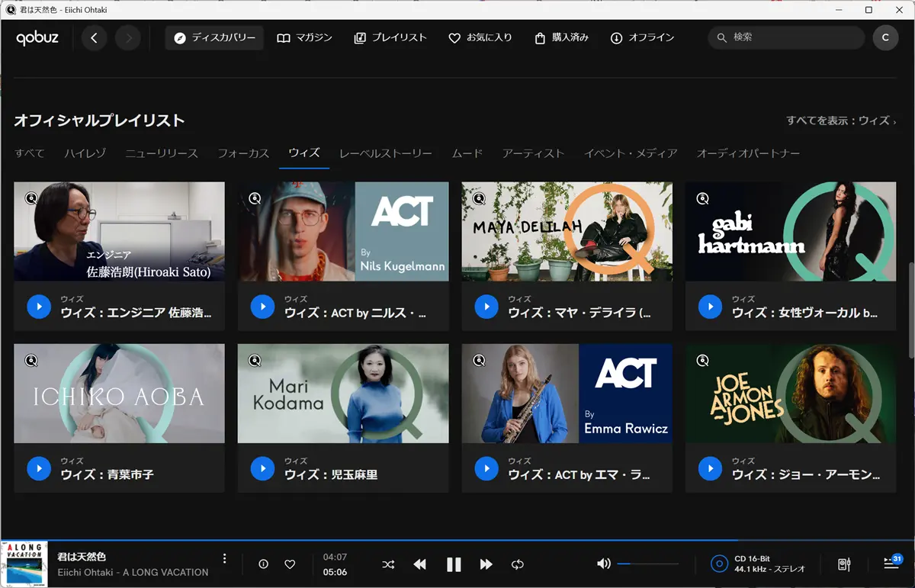Select the ムード playlist tab
915x588 pixels.
coord(467,153)
